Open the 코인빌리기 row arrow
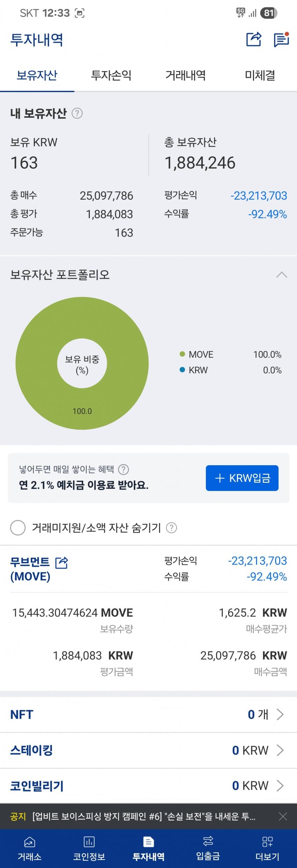This screenshot has height=868, width=297. coord(280,786)
